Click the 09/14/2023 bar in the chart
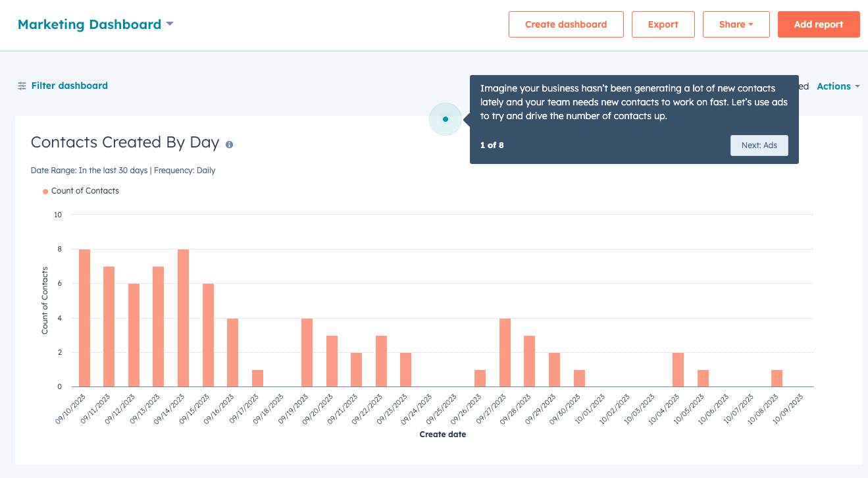The height and width of the screenshot is (478, 868). pos(183,318)
